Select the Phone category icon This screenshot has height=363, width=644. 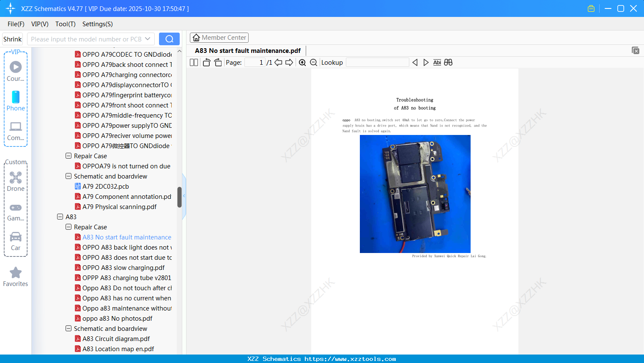pyautogui.click(x=16, y=101)
